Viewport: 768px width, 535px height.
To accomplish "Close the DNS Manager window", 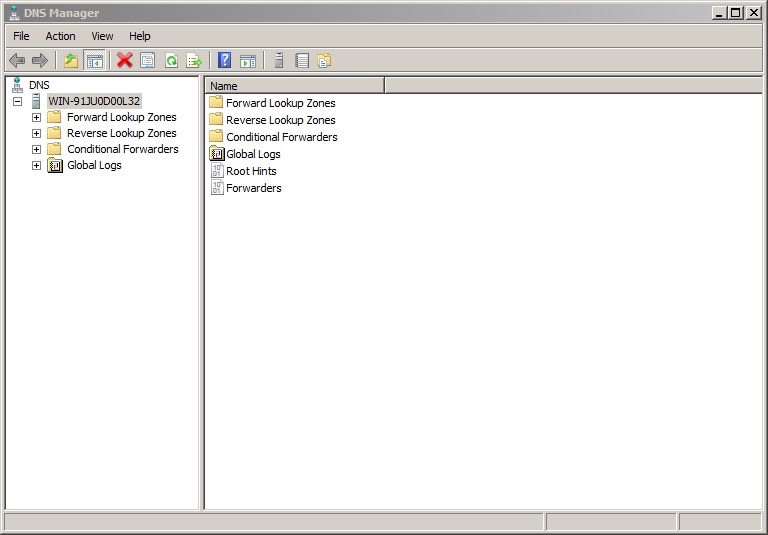I will [753, 13].
